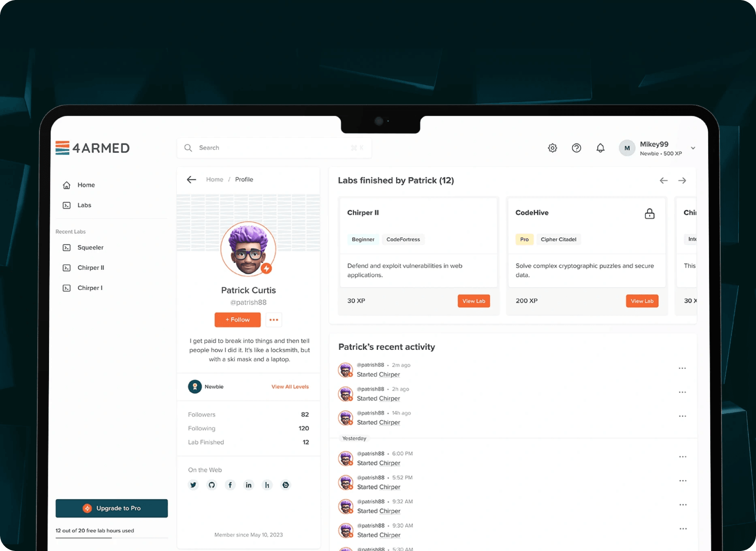Screen dimensions: 756x551
Task: Open Patrick's LinkedIn profile icon
Action: pos(248,485)
